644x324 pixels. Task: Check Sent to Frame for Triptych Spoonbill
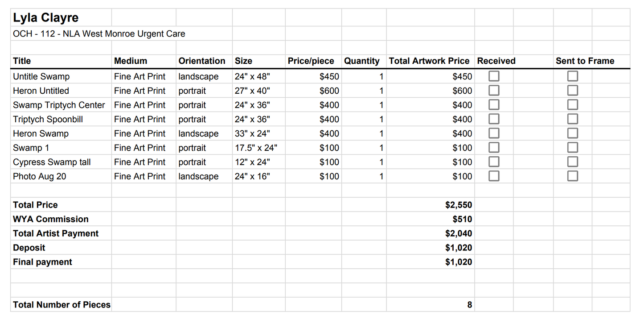573,119
